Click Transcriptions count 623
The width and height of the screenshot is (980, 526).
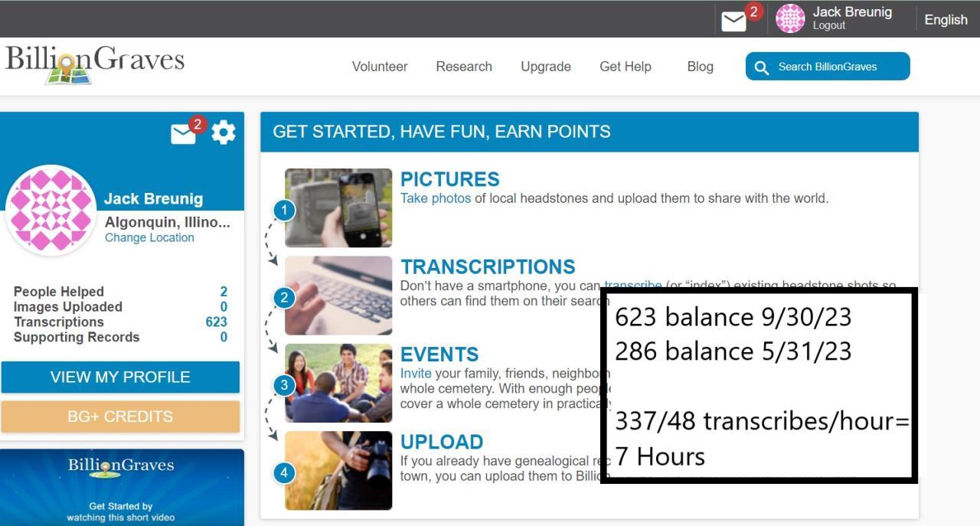[217, 322]
